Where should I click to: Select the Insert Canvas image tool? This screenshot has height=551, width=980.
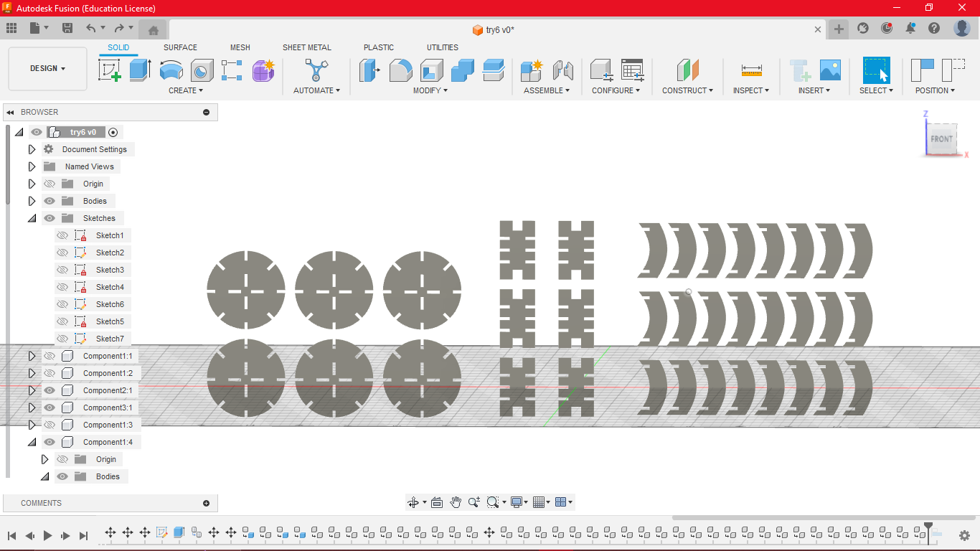830,70
